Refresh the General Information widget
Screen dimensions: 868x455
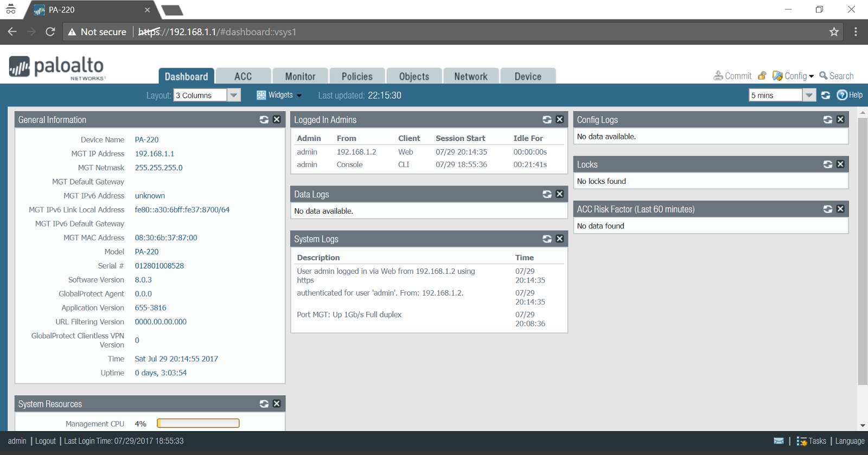point(264,119)
